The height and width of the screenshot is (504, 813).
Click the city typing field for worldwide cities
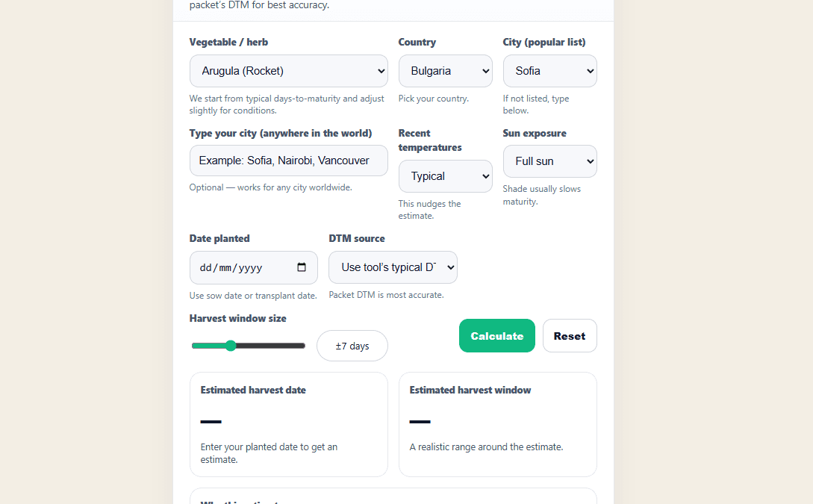(288, 161)
